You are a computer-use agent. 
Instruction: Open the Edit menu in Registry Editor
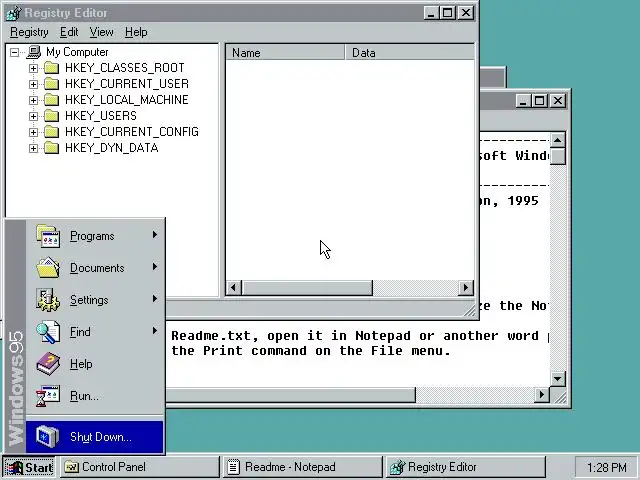pos(69,32)
